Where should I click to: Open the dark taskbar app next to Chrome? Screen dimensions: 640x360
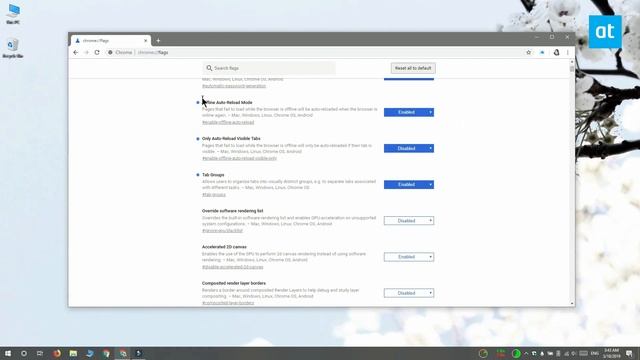pos(139,353)
